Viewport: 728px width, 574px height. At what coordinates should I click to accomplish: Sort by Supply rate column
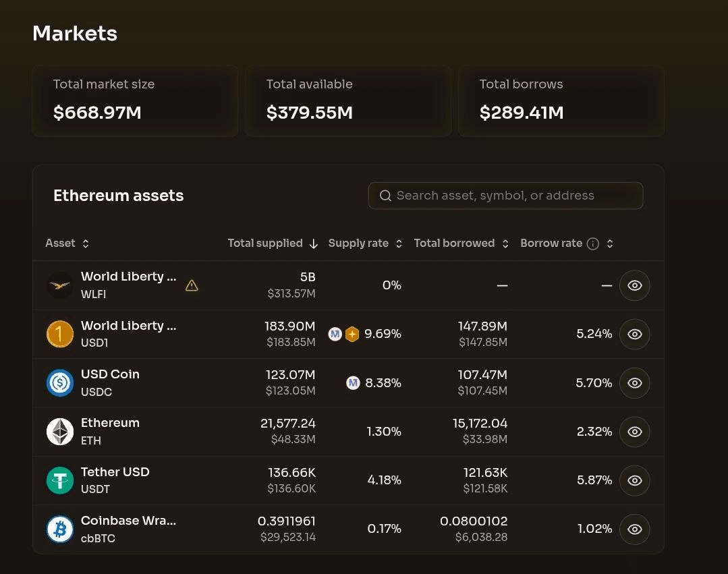point(365,243)
